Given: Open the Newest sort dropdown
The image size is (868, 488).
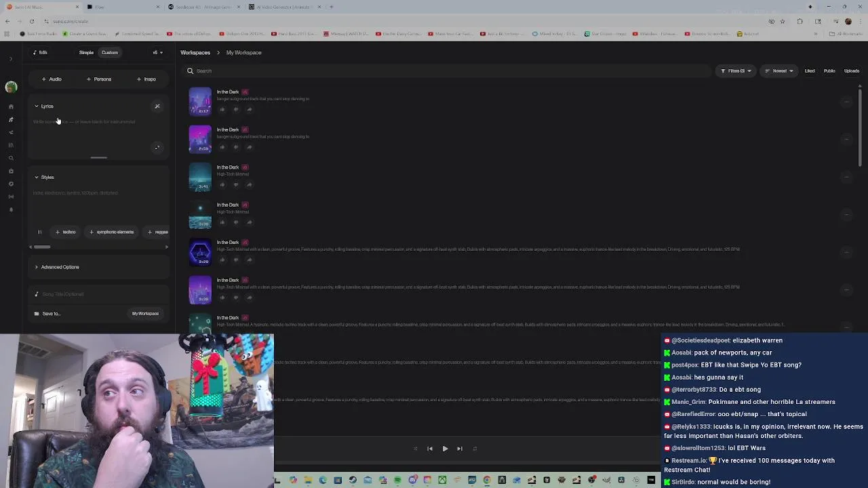Looking at the screenshot, I should [779, 70].
